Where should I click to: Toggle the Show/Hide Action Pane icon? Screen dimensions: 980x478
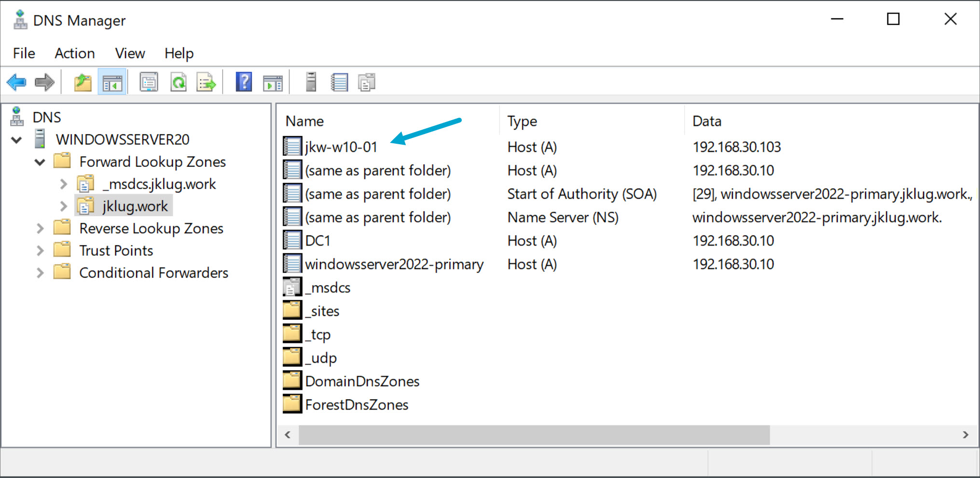click(x=273, y=82)
